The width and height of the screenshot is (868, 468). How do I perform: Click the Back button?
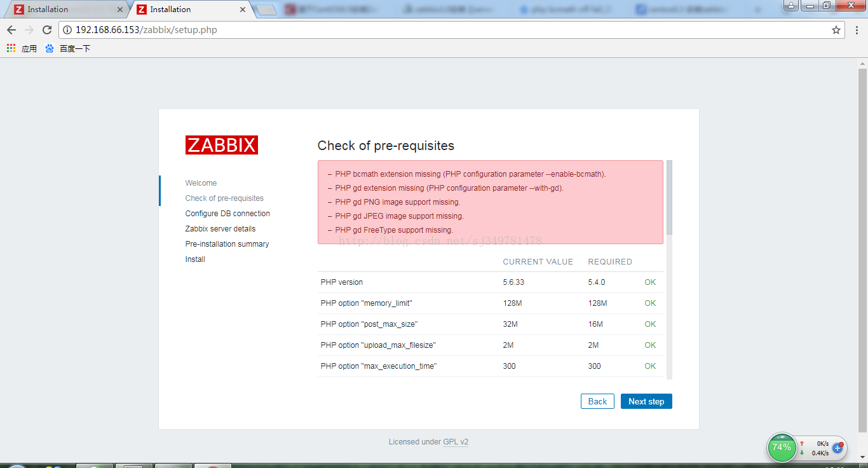click(597, 401)
